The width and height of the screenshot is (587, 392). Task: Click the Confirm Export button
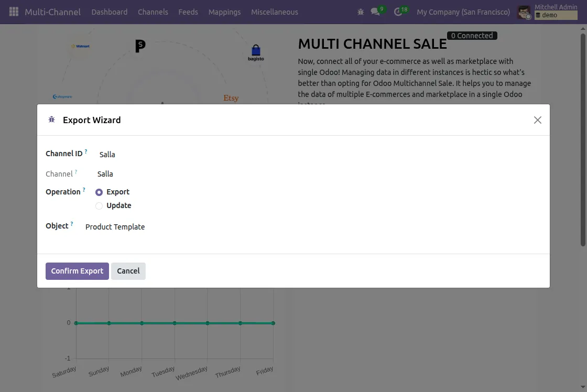point(77,271)
